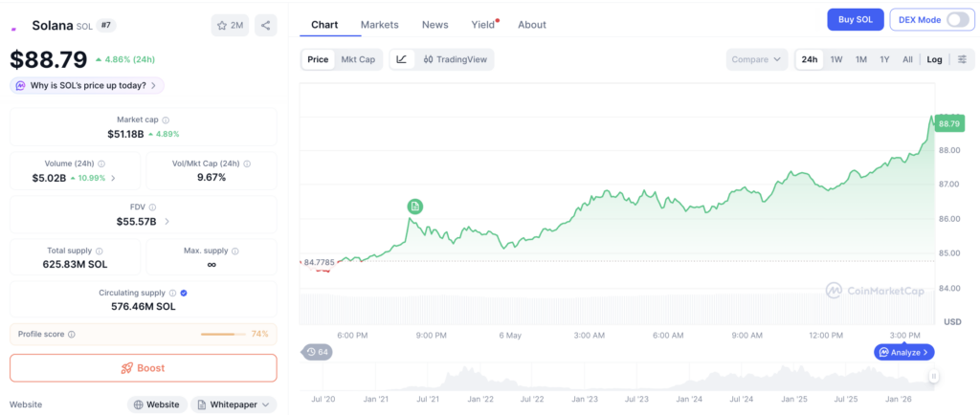This screenshot has width=980, height=415.
Task: Click the share icon button
Action: coord(266,26)
